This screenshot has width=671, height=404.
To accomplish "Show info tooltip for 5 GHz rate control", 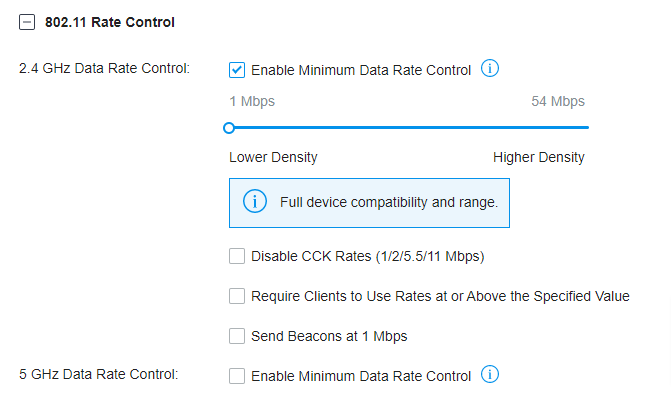I will (490, 375).
